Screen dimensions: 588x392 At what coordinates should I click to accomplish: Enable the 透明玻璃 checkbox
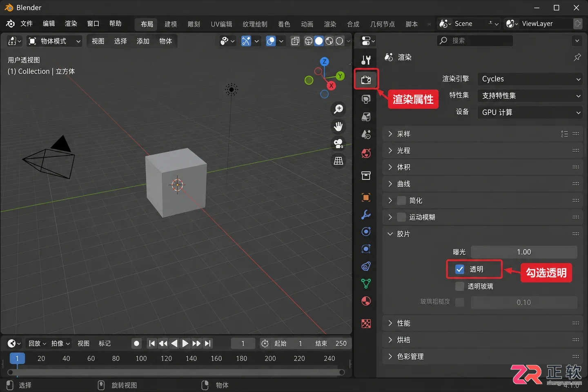460,286
